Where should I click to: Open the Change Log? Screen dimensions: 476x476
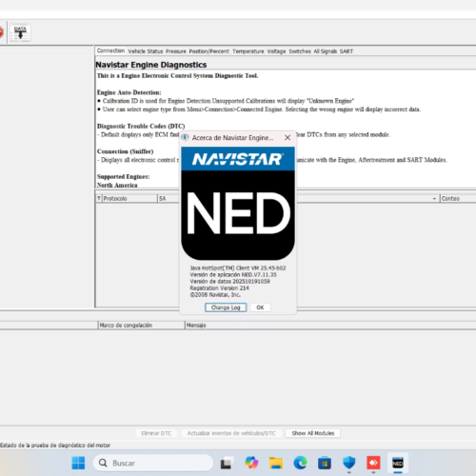(226, 307)
